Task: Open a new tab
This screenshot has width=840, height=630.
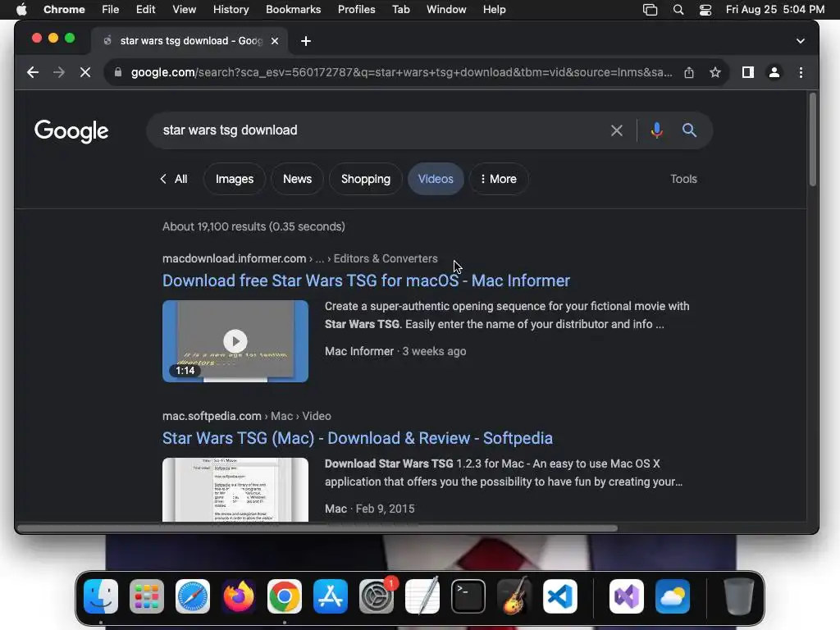Action: (x=306, y=41)
